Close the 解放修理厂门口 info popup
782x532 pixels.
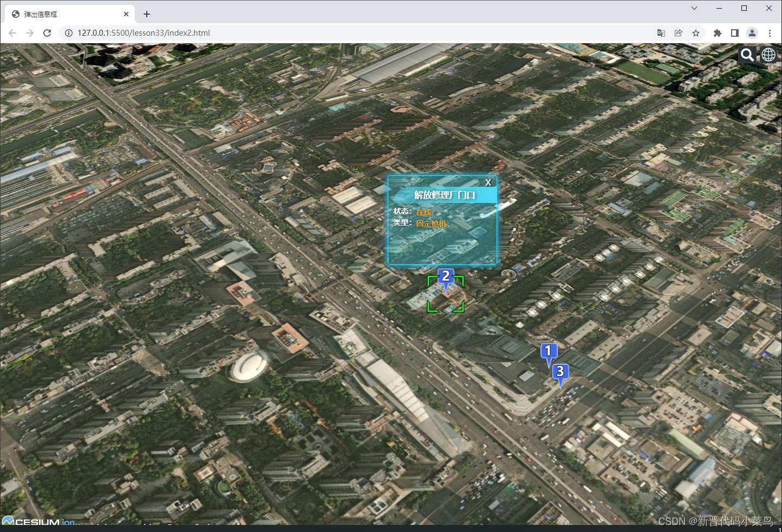488,182
